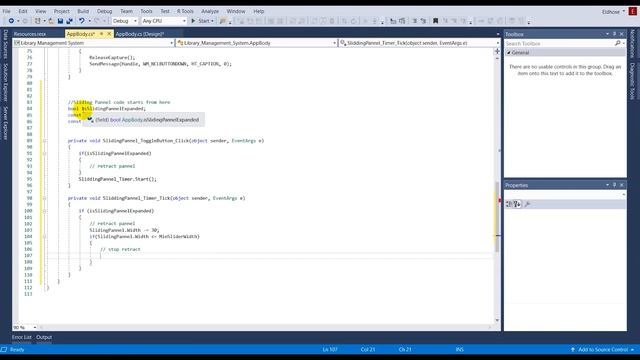Open the Edit menu

click(23, 11)
